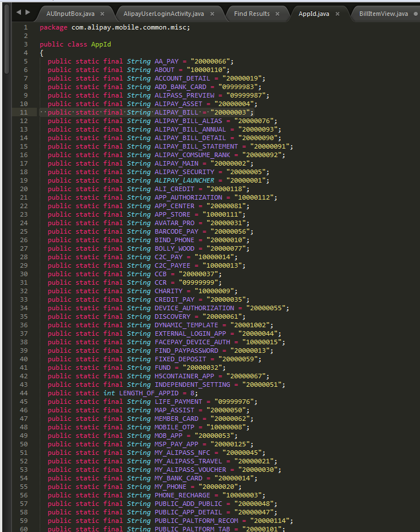Open the Find Results tab

[x=252, y=14]
